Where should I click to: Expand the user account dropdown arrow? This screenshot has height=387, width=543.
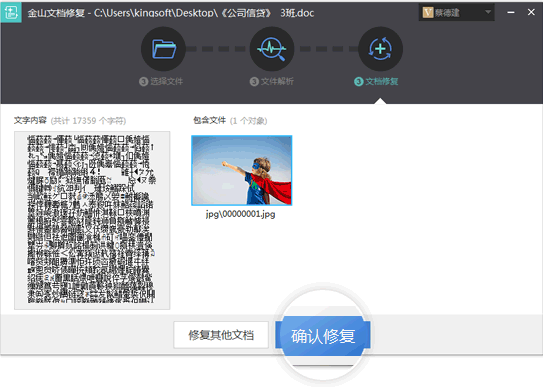pos(488,12)
